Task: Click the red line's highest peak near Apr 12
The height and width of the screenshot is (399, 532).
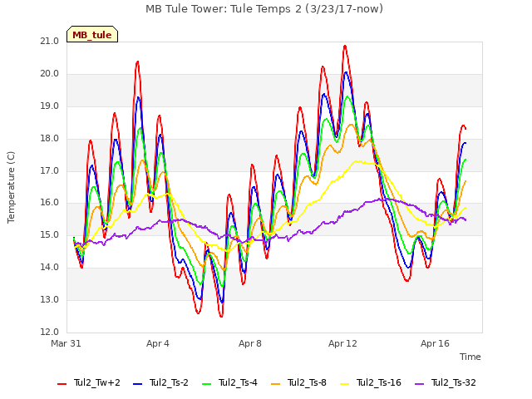Action: [345, 46]
